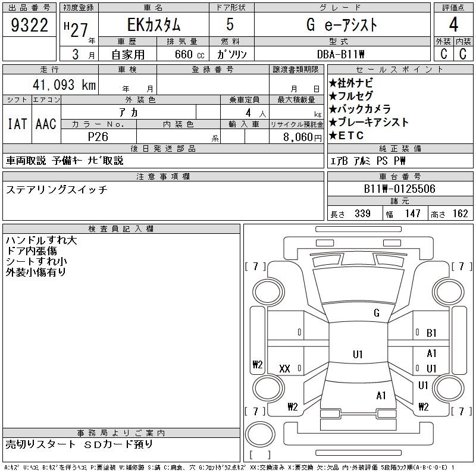Image resolution: width=476 pixels, height=476 pixels.
Task: Click the ★ETC sales point star
Action: pos(346,136)
